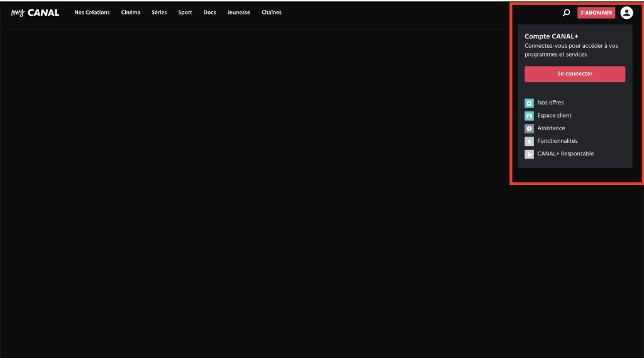Go to the Cinéma section
Screen dimensions: 644x358
tap(131, 13)
